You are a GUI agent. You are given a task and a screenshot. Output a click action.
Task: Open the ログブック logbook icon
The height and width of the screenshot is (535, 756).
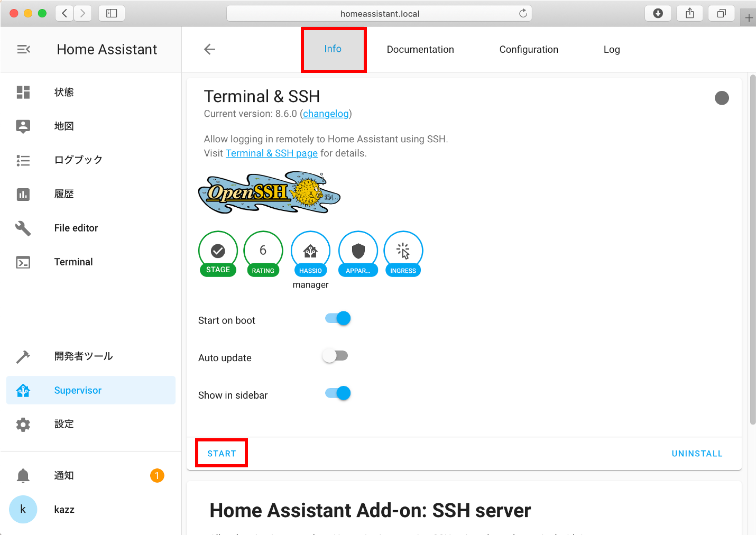(x=23, y=160)
